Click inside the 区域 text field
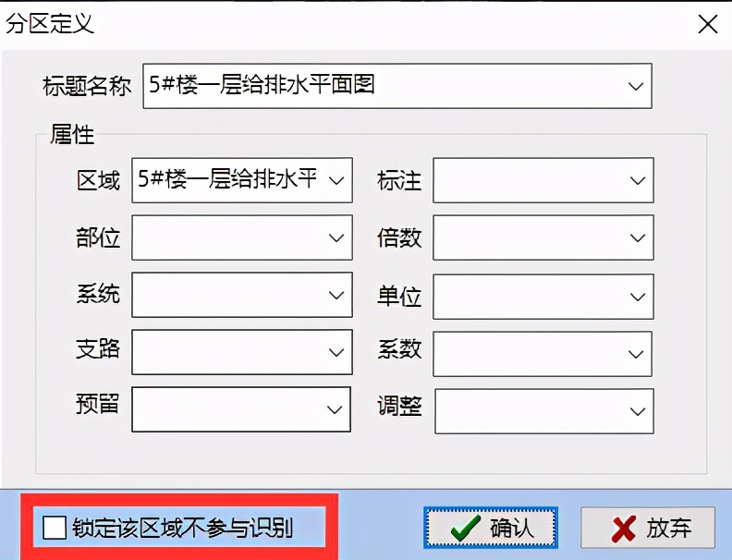732x560 pixels. [229, 180]
